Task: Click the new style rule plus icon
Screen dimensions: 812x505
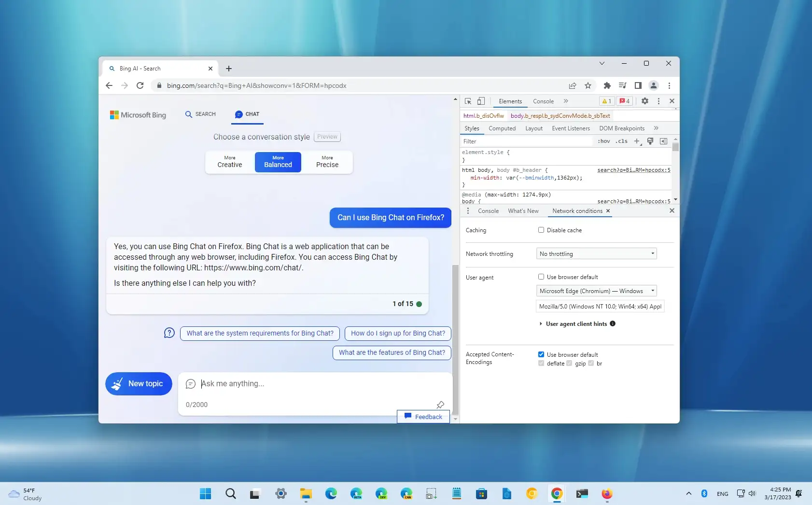Action: point(637,141)
